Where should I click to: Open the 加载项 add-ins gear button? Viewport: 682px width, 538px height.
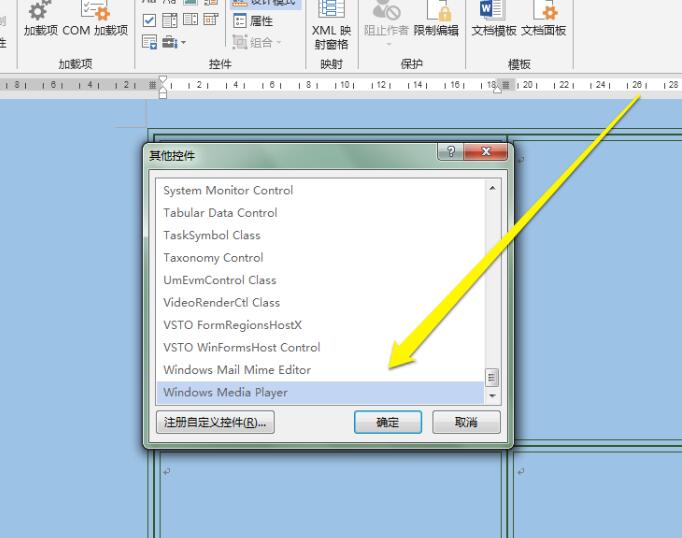(x=40, y=18)
